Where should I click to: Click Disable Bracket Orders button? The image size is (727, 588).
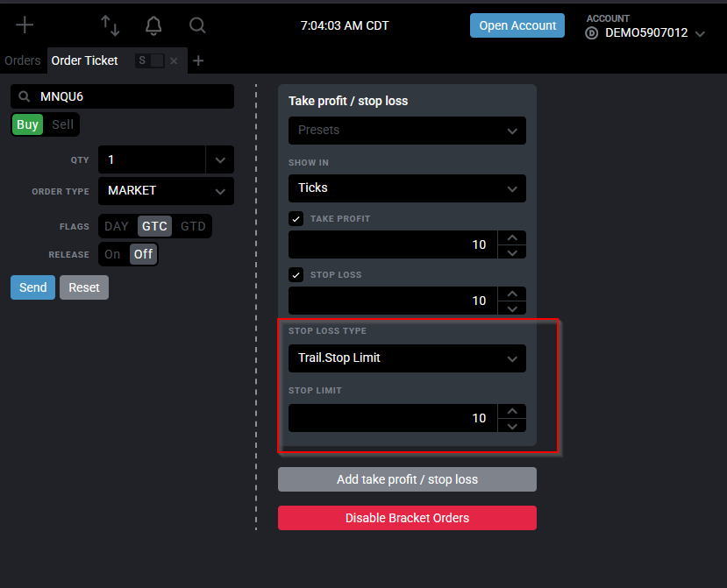click(407, 518)
